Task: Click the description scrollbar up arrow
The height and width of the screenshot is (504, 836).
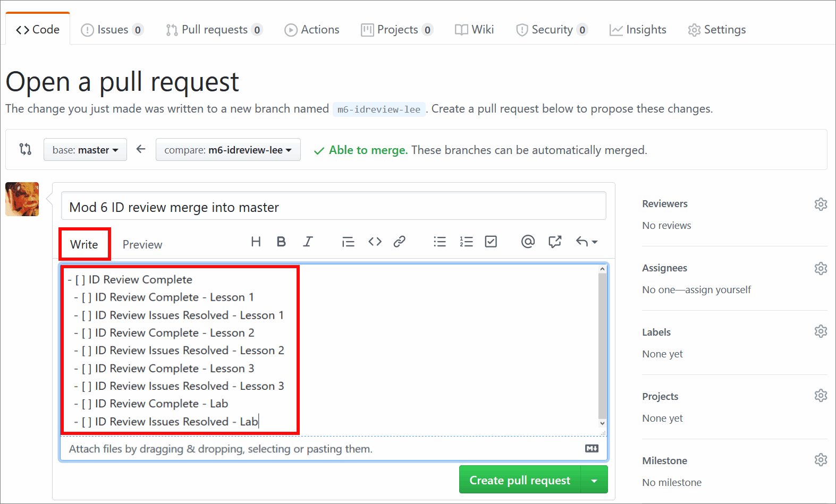Action: 602,269
